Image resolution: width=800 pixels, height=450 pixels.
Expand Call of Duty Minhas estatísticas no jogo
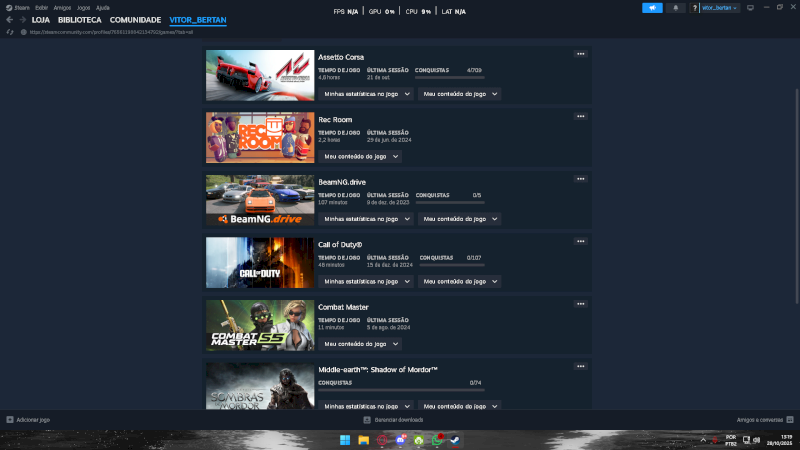366,282
